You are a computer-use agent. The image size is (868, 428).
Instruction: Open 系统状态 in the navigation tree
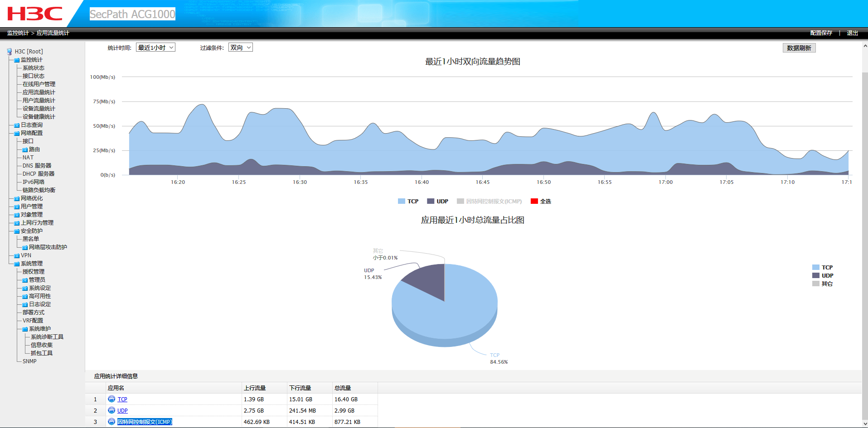[34, 68]
